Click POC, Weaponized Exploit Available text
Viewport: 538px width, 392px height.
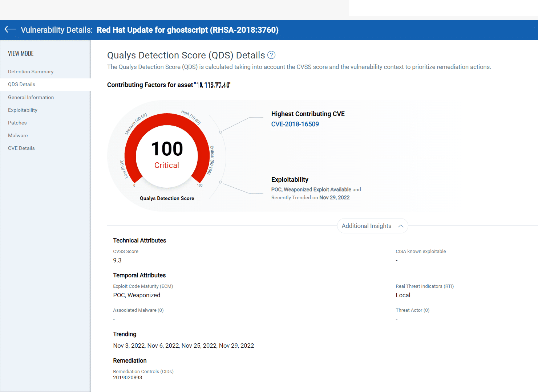pyautogui.click(x=311, y=189)
